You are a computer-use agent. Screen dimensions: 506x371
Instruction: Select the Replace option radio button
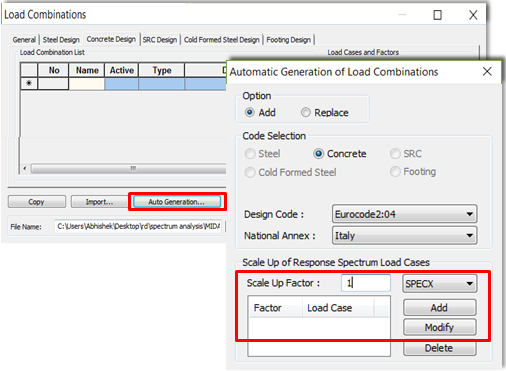point(306,112)
